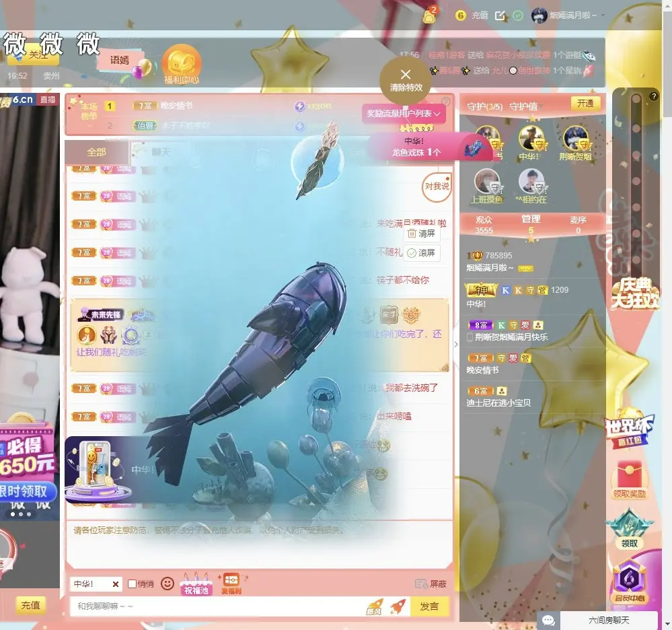
Task: Click the 对我说 round button
Action: point(437,186)
